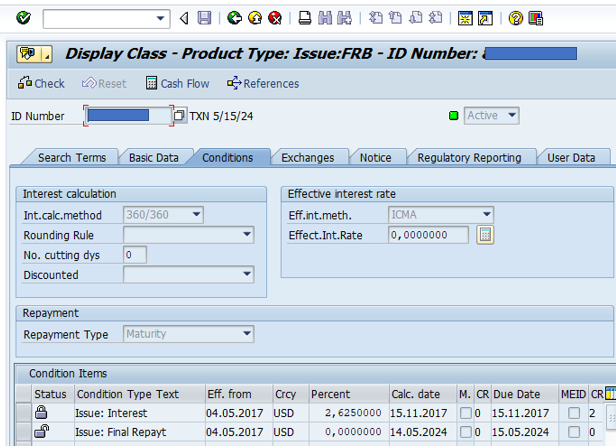
Task: Click the Save diskette icon
Action: point(204,18)
